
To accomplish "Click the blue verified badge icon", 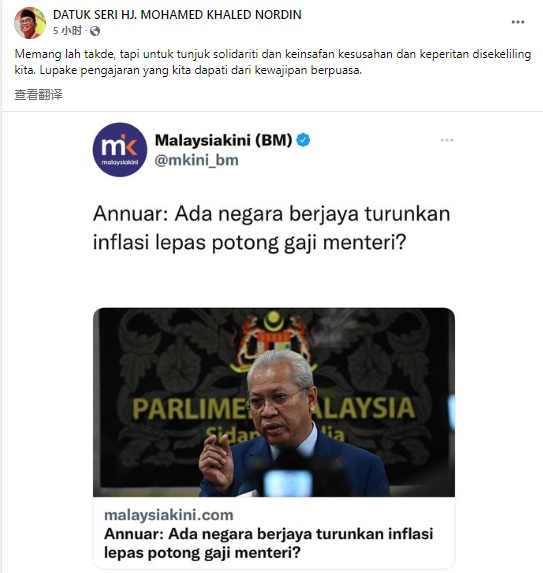I will [303, 140].
